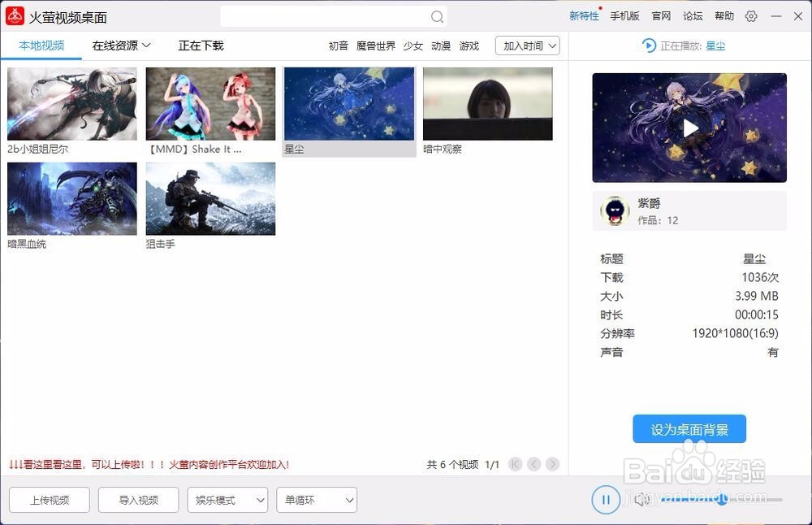Open the 娱乐模式 dropdown
This screenshot has height=525, width=812.
coord(227,500)
